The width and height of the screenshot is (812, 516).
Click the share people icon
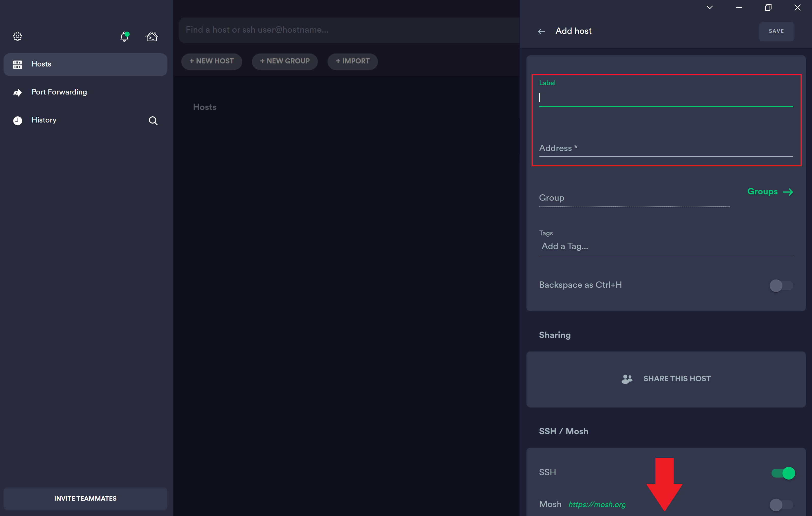pos(627,379)
